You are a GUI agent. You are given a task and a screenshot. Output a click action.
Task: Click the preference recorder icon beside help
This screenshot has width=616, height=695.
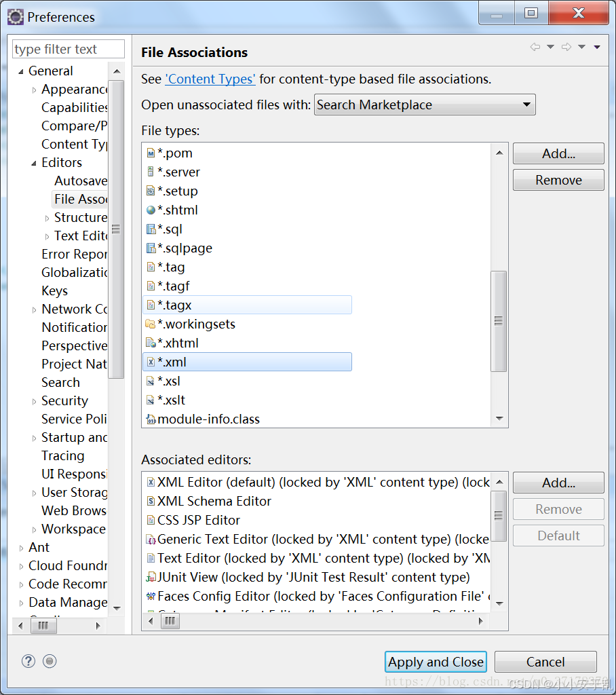pos(49,661)
